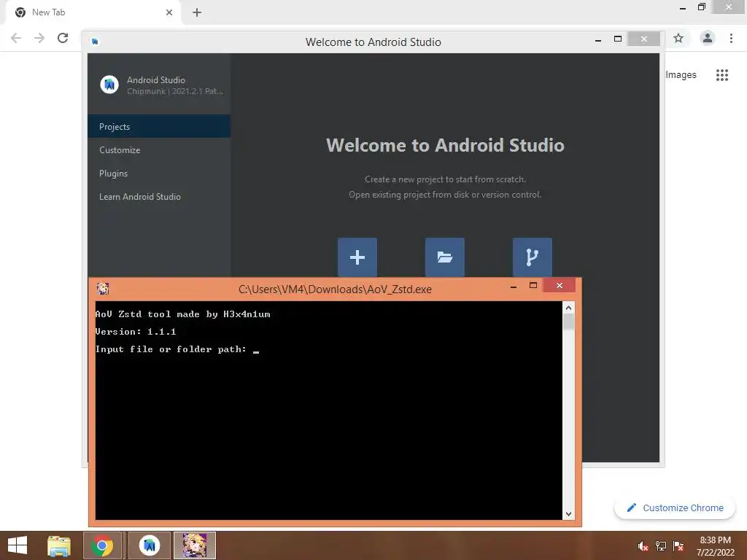This screenshot has height=560, width=747.
Task: Open File Explorer from taskbar
Action: point(59,545)
